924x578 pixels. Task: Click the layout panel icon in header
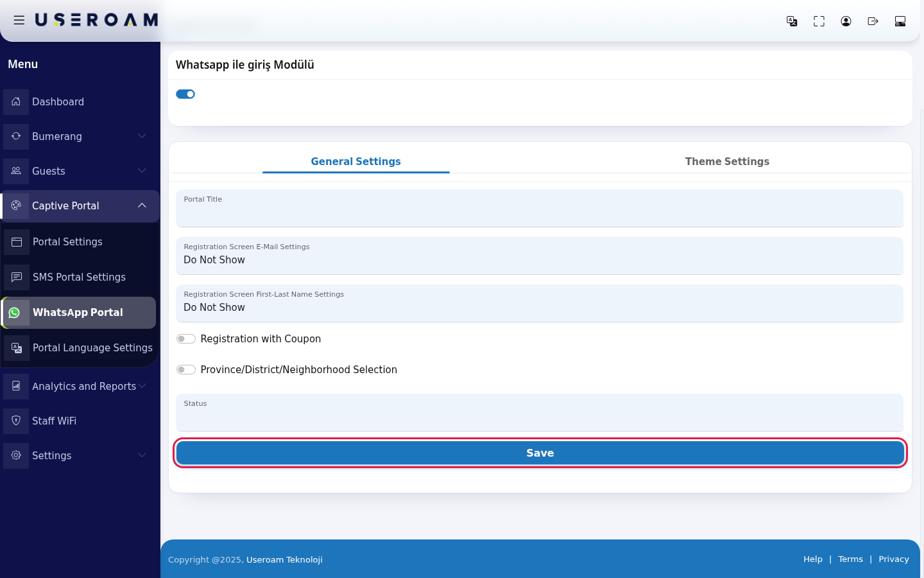click(x=900, y=21)
